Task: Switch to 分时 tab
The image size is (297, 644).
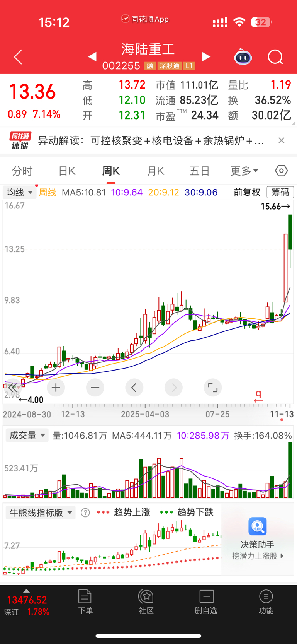Action: click(22, 171)
